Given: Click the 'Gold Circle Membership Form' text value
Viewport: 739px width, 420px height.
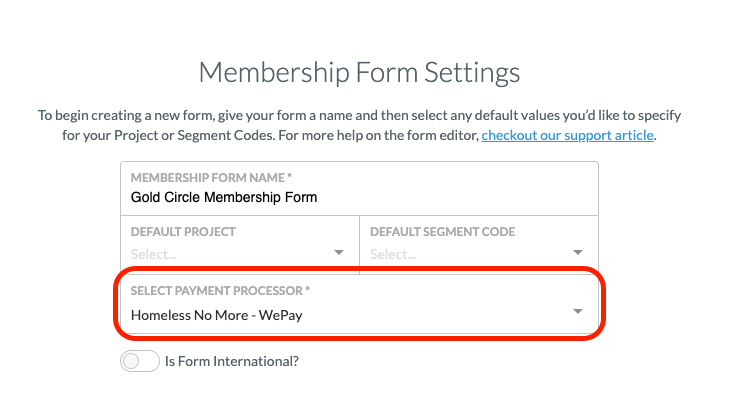Looking at the screenshot, I should point(224,197).
